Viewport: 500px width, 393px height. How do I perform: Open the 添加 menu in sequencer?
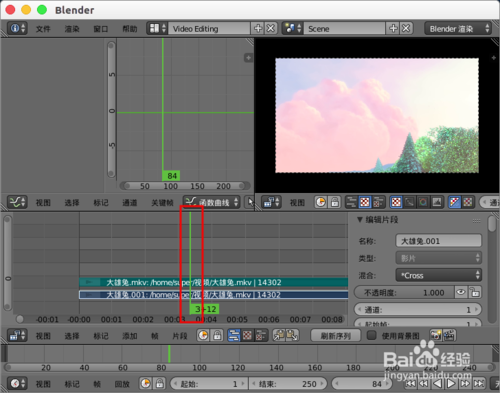[x=130, y=336]
